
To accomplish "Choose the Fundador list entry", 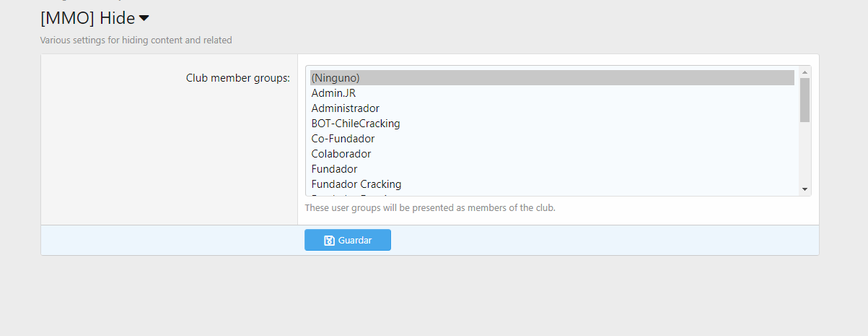I will pyautogui.click(x=552, y=169).
